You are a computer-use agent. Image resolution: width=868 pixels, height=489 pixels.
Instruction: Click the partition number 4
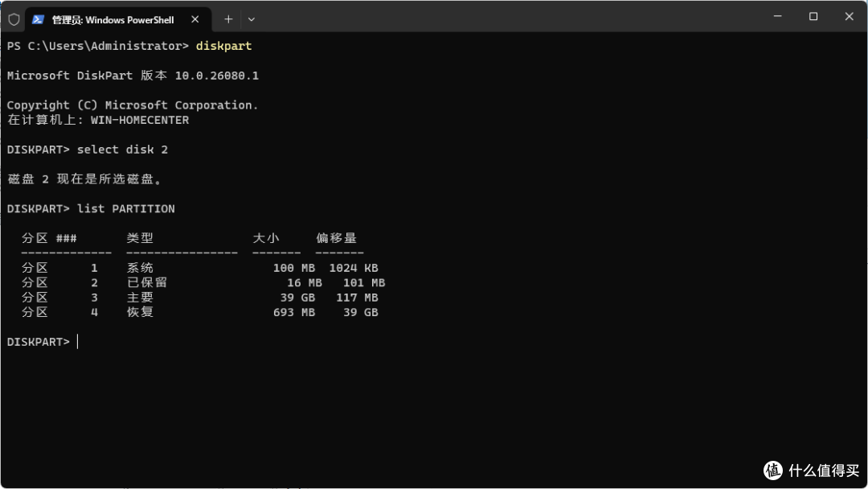(x=94, y=312)
